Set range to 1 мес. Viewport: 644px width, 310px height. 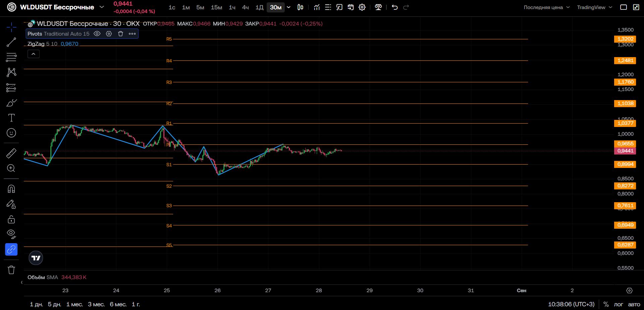[74, 304]
